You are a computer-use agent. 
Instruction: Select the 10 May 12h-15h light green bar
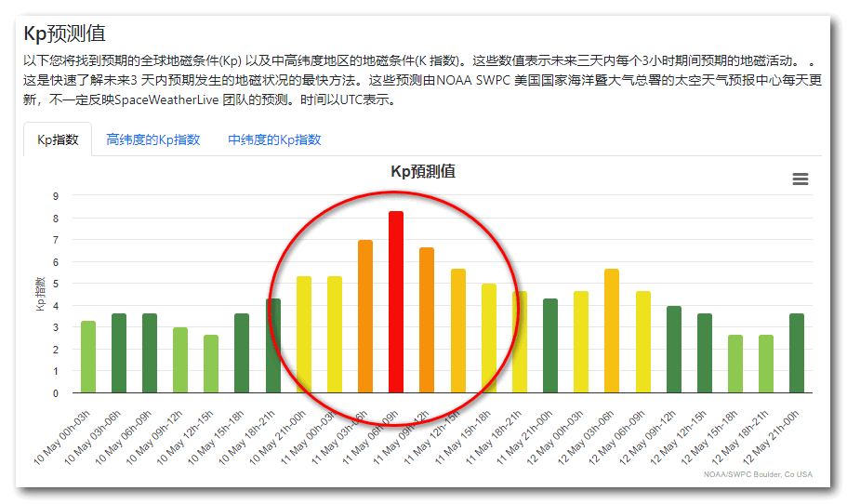click(x=211, y=364)
